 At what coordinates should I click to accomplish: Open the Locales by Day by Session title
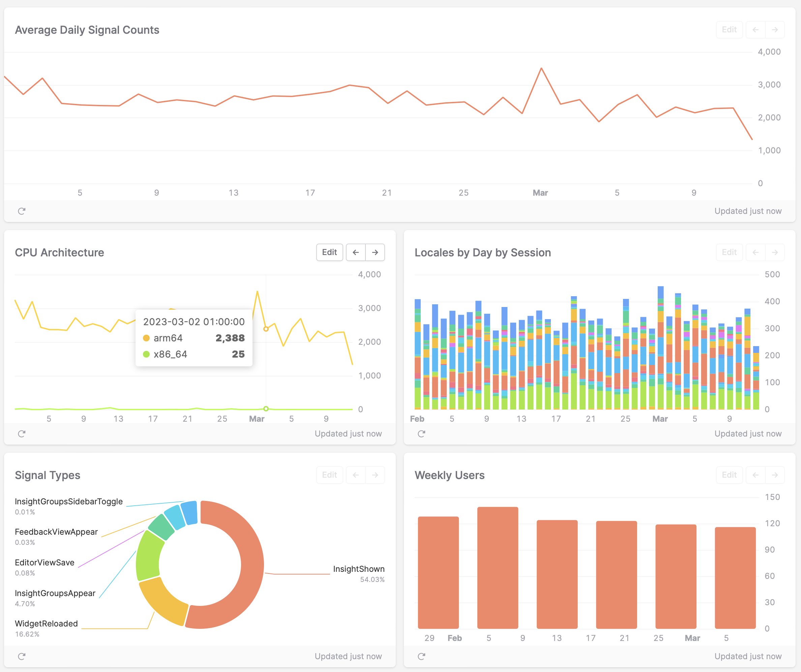(482, 253)
